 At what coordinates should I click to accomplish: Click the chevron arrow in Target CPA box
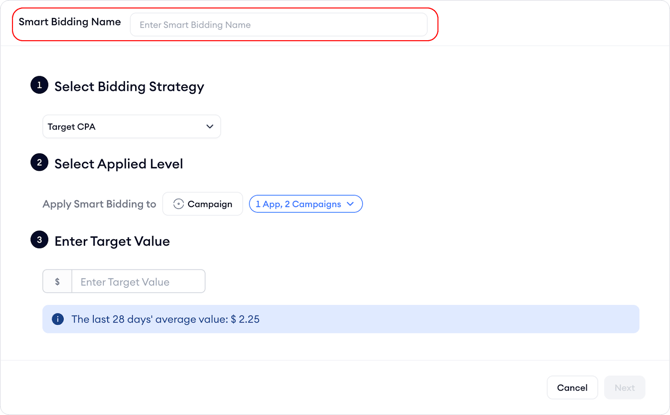(209, 127)
